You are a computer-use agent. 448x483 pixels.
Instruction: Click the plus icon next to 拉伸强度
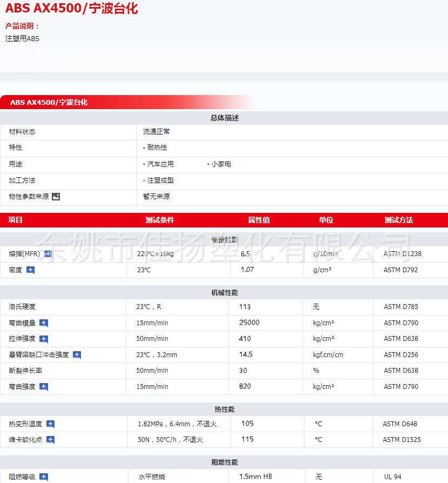44,339
